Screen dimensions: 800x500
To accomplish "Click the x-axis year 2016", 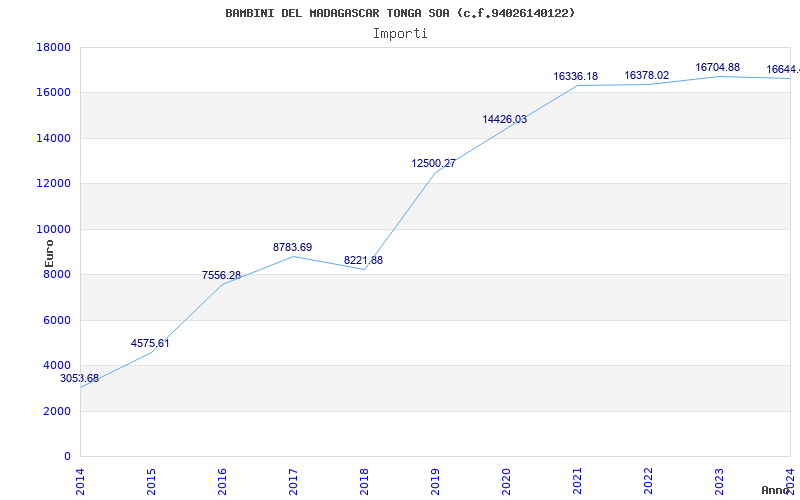I will [222, 482].
